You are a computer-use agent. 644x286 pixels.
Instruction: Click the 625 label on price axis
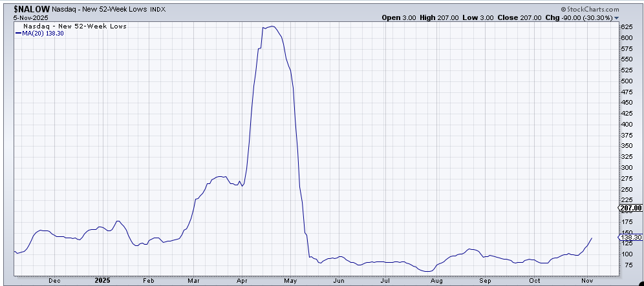pos(627,28)
